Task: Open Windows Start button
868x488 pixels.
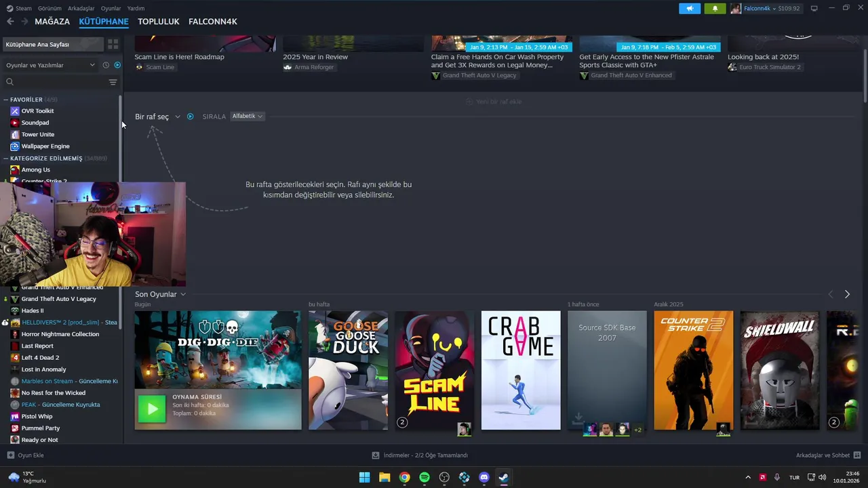Action: click(x=364, y=477)
